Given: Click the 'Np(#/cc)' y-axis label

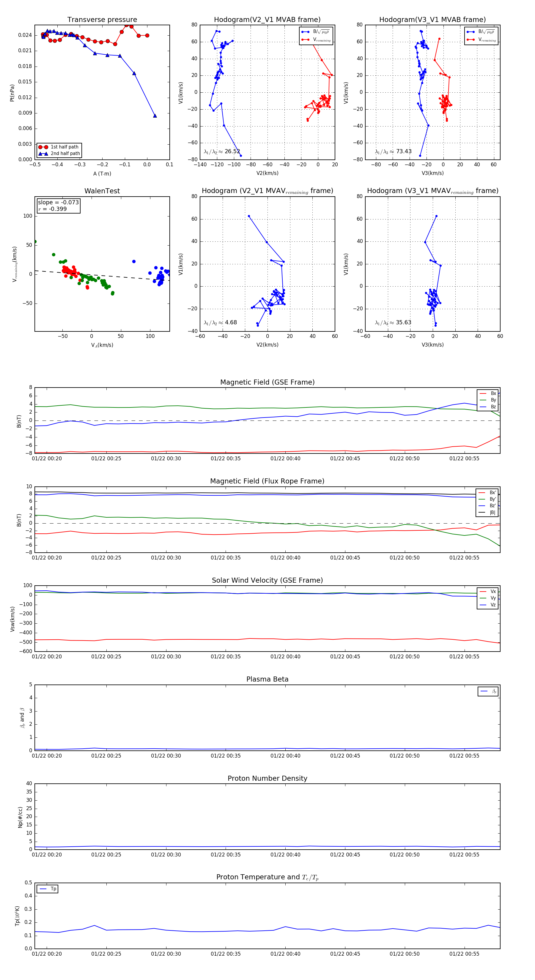Looking at the screenshot, I should [20, 817].
